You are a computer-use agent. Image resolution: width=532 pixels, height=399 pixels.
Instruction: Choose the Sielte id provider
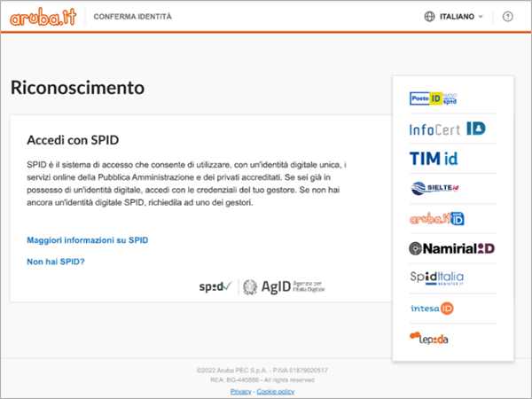(x=434, y=188)
